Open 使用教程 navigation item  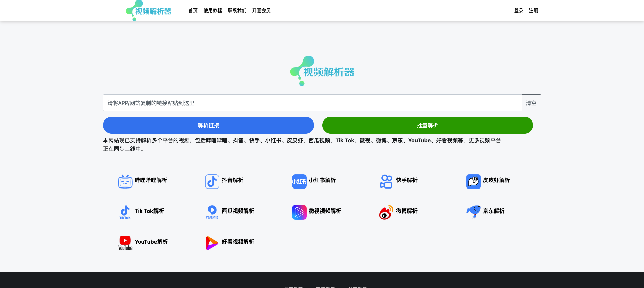point(213,10)
